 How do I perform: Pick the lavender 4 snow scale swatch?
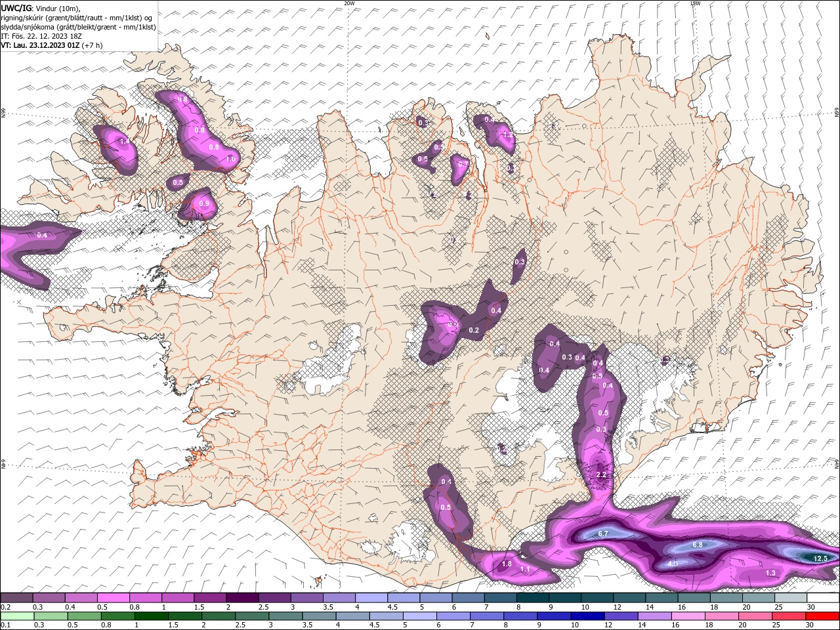tap(371, 598)
